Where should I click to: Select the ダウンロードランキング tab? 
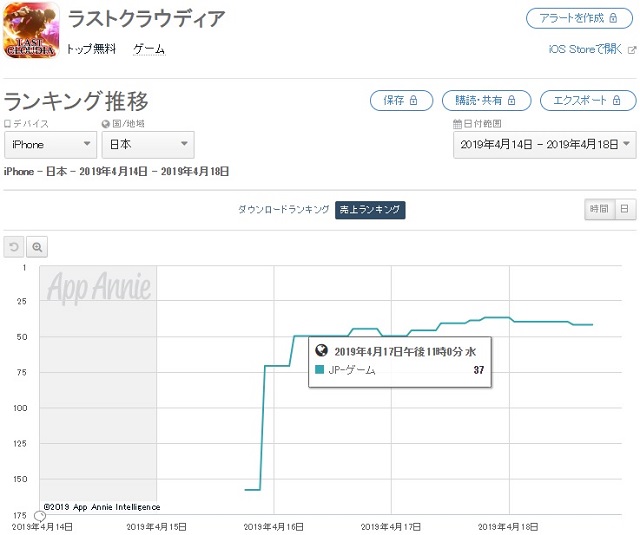tap(283, 210)
